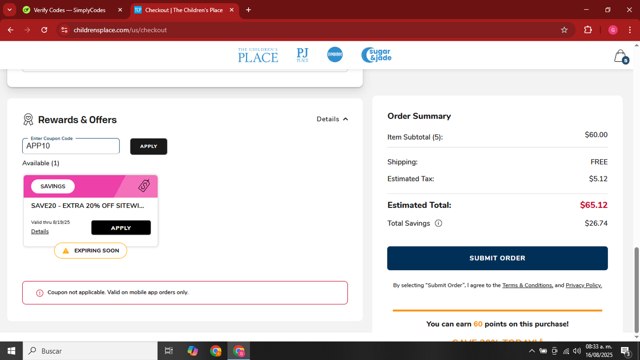Submit the order
Image resolution: width=640 pixels, height=360 pixels.
[x=497, y=258]
